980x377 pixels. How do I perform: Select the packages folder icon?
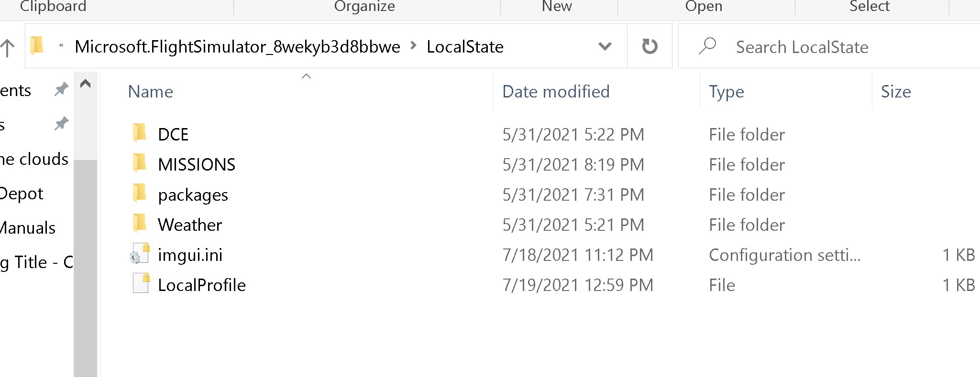140,193
